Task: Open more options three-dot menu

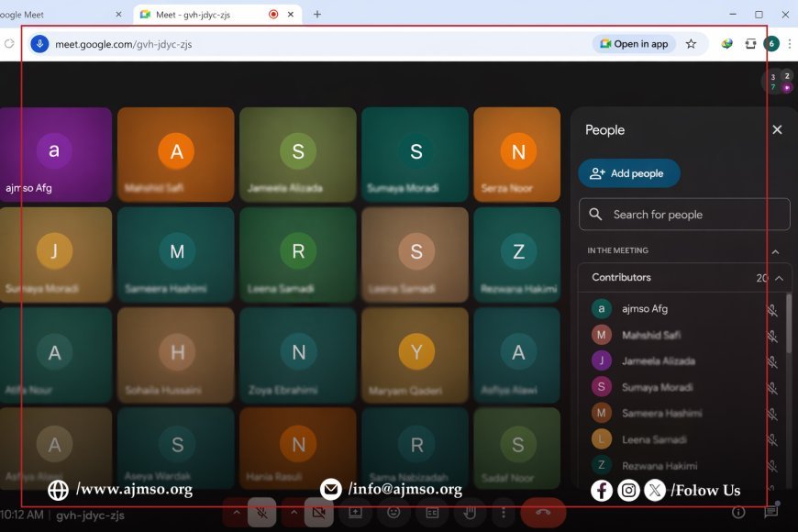Action: tap(502, 512)
